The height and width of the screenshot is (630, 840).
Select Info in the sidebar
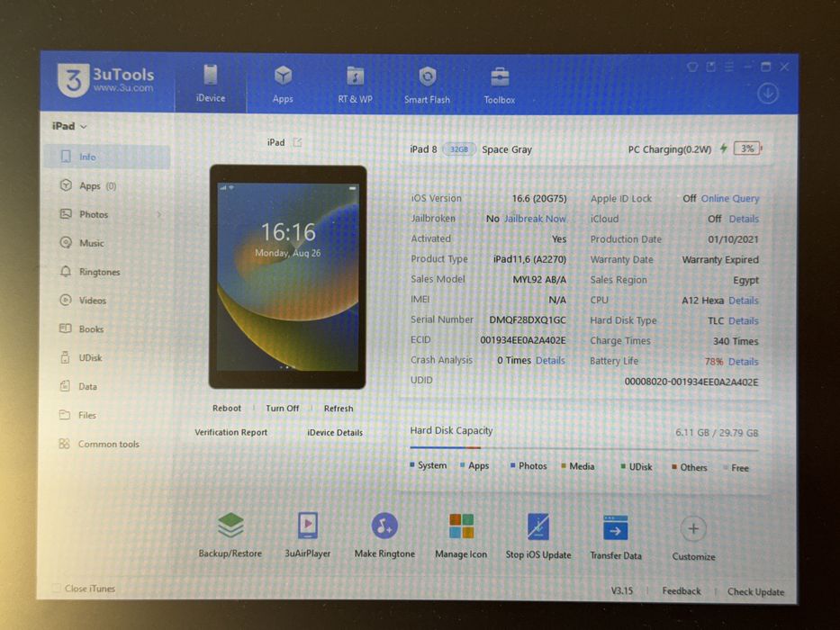pos(107,157)
